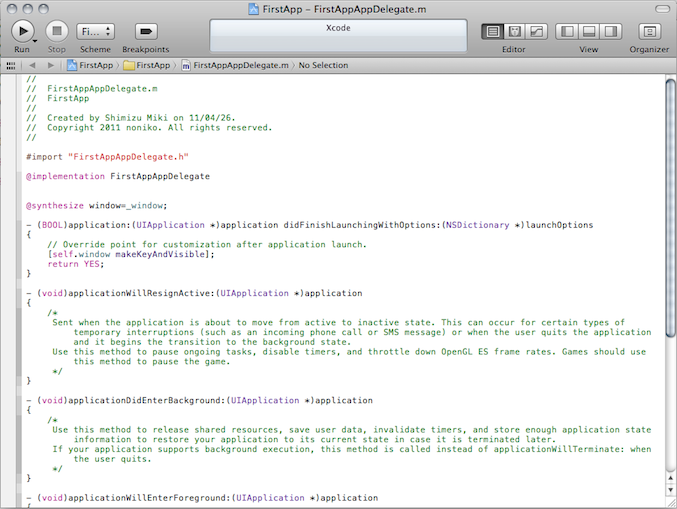Click the return YES statement

point(76,264)
